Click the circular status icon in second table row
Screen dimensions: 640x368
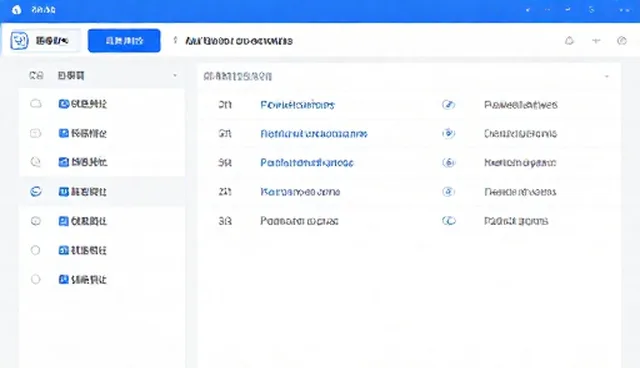(x=449, y=134)
